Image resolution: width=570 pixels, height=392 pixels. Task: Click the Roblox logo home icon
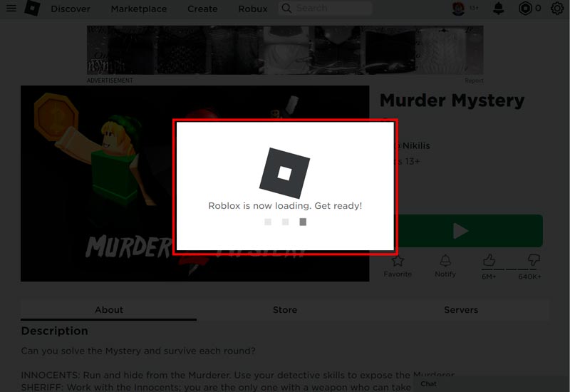32,8
